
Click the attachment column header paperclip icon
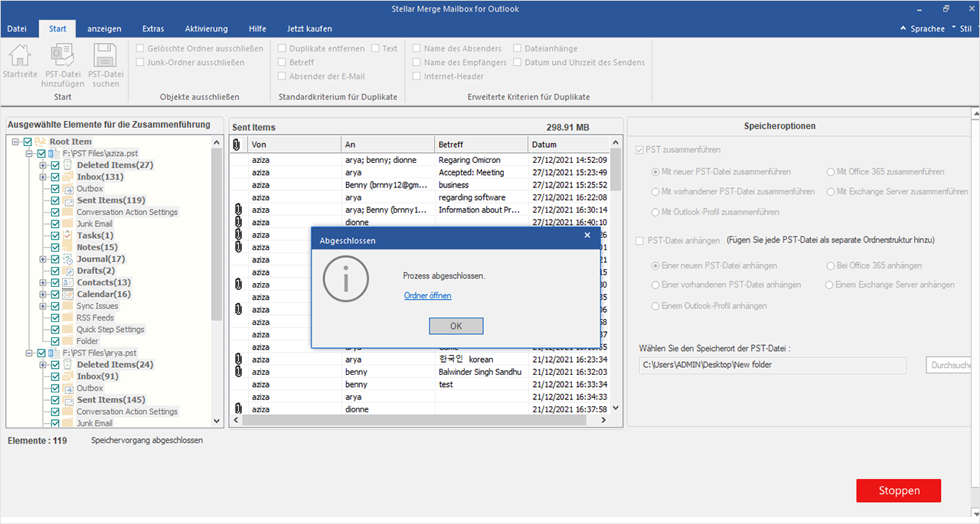pyautogui.click(x=237, y=145)
